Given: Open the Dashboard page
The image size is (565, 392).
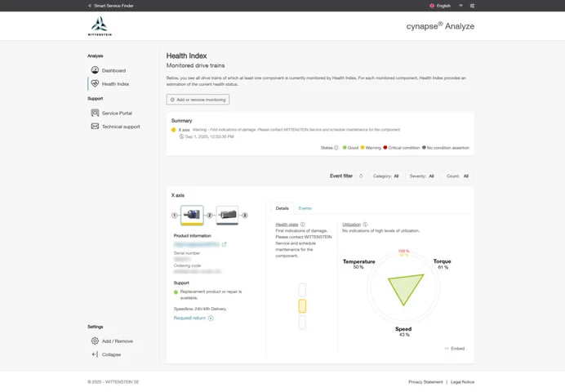Looking at the screenshot, I should coord(113,70).
